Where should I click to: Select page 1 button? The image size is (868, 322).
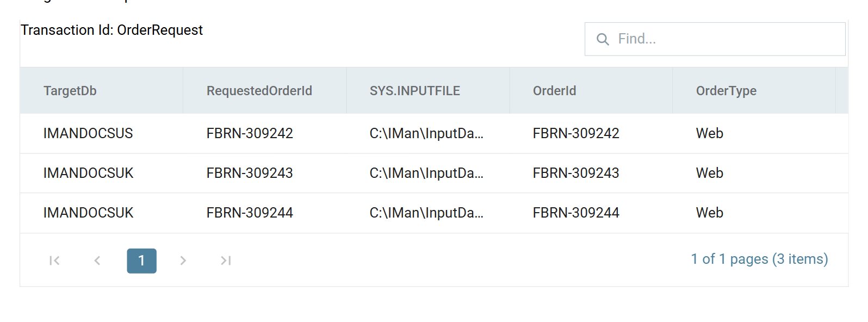(x=141, y=261)
